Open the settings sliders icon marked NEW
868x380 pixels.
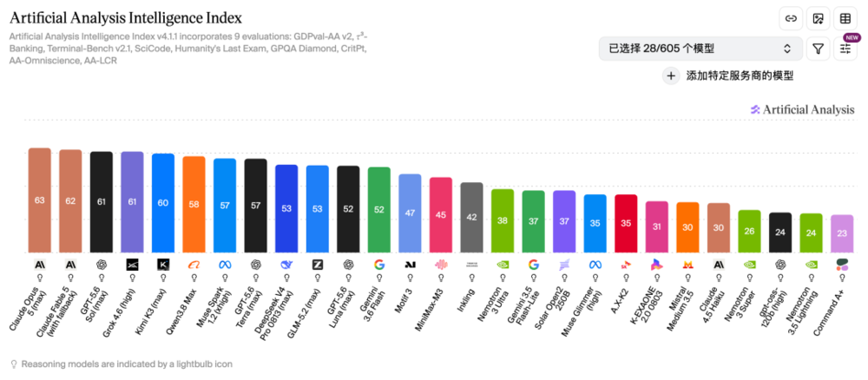[x=845, y=49]
